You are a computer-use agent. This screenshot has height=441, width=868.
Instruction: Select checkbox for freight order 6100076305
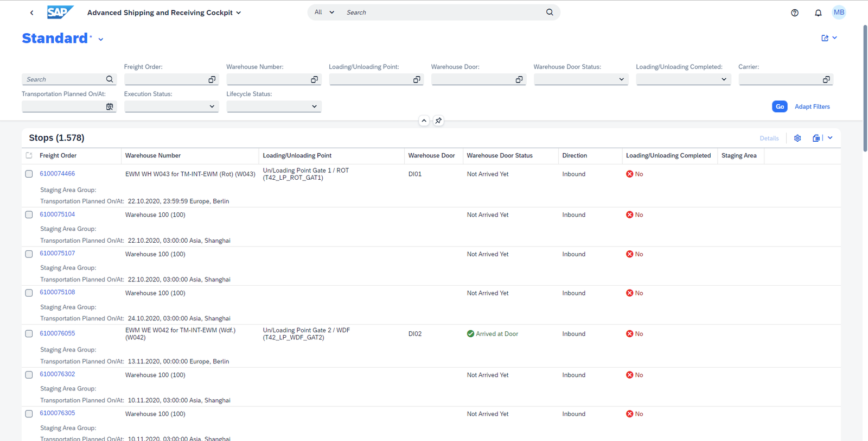[29, 413]
